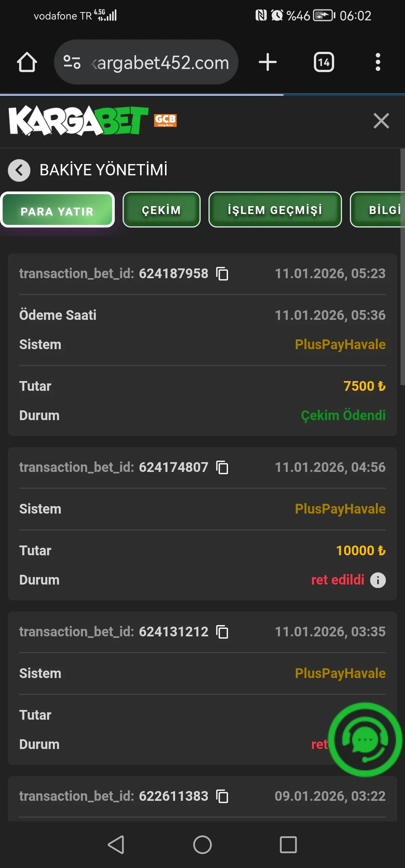The image size is (405, 868).
Task: Switch to Çekim tab
Action: pos(161,210)
